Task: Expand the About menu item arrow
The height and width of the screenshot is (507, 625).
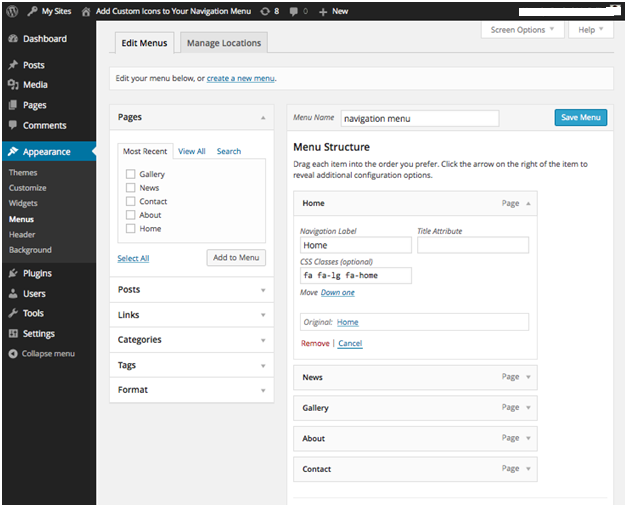Action: 529,438
